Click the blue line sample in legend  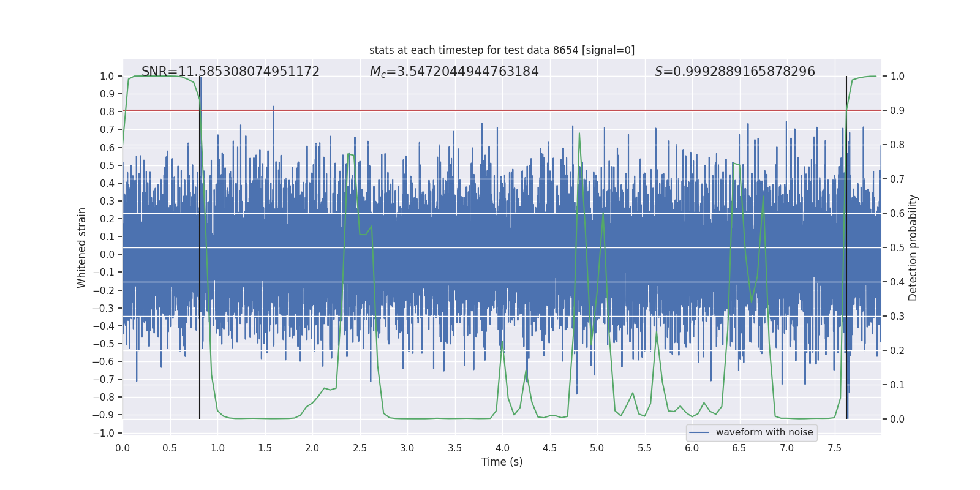(x=699, y=432)
